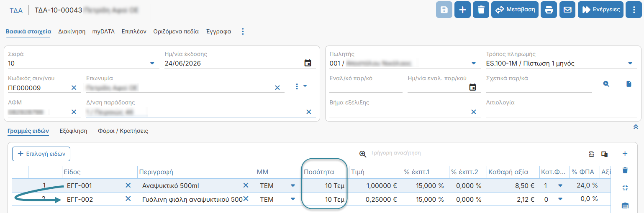Click the Γρήγορη αναζήτηση search field
The width and height of the screenshot is (644, 213).
tap(478, 153)
